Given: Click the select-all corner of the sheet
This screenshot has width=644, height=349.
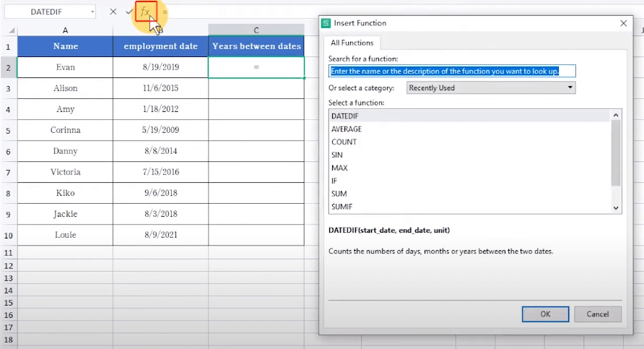Looking at the screenshot, I should pyautogui.click(x=12, y=30).
